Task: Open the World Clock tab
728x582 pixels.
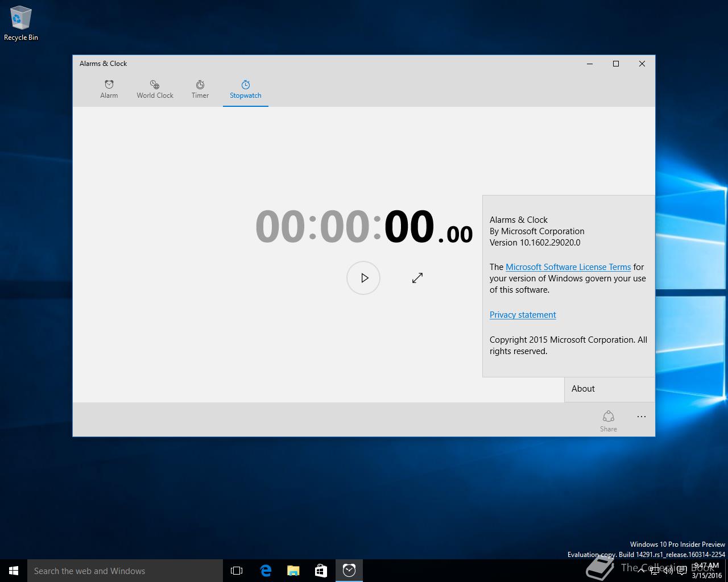Action: tap(155, 89)
